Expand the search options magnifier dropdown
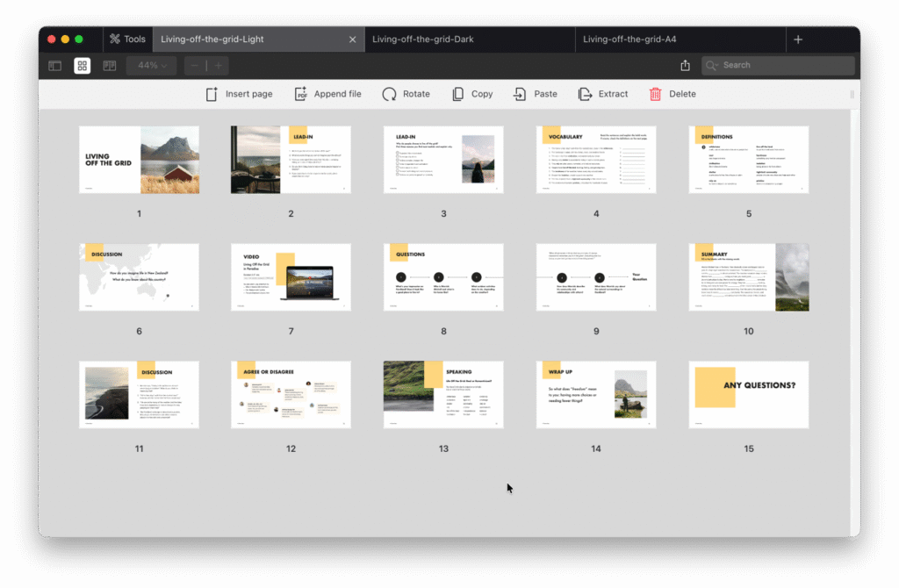 click(x=712, y=65)
